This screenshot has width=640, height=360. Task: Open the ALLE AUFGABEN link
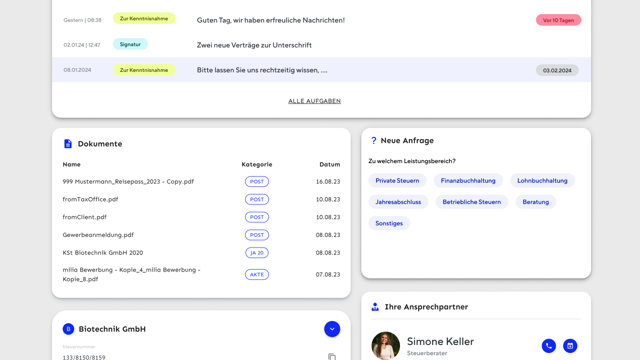coord(314,101)
